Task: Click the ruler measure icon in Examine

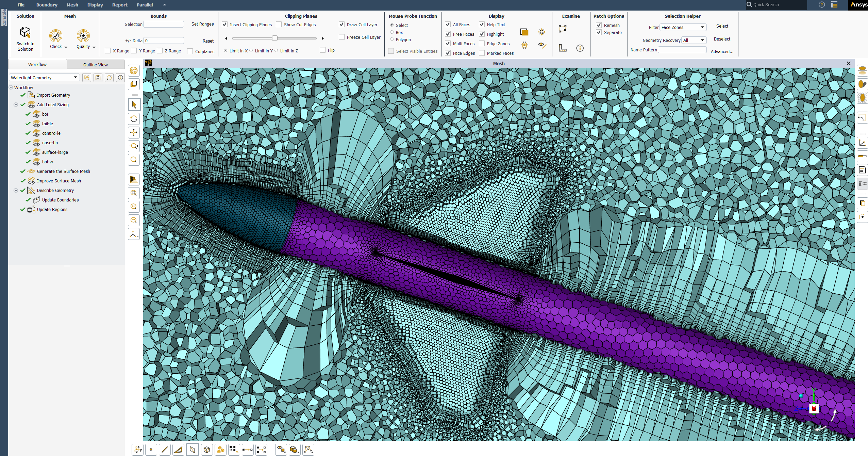Action: 563,48
